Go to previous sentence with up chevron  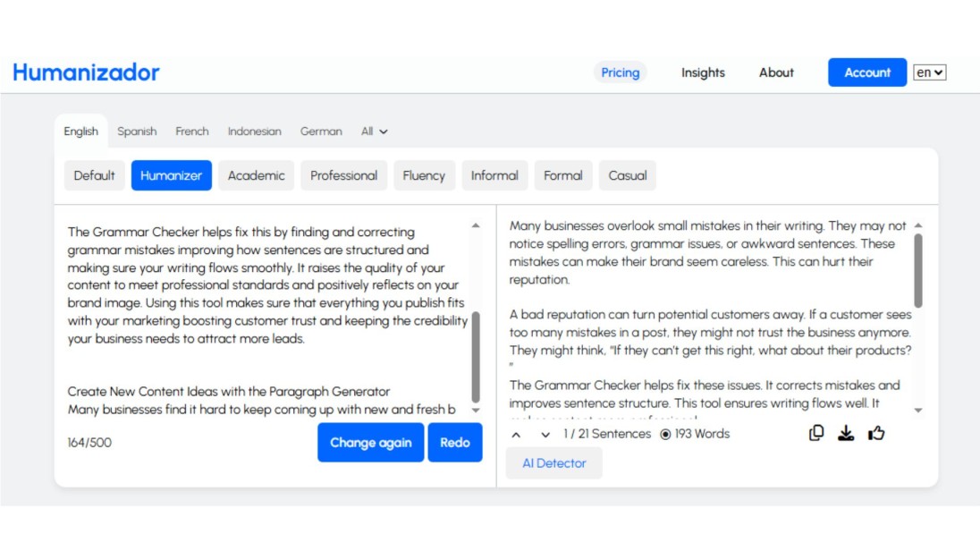click(516, 434)
